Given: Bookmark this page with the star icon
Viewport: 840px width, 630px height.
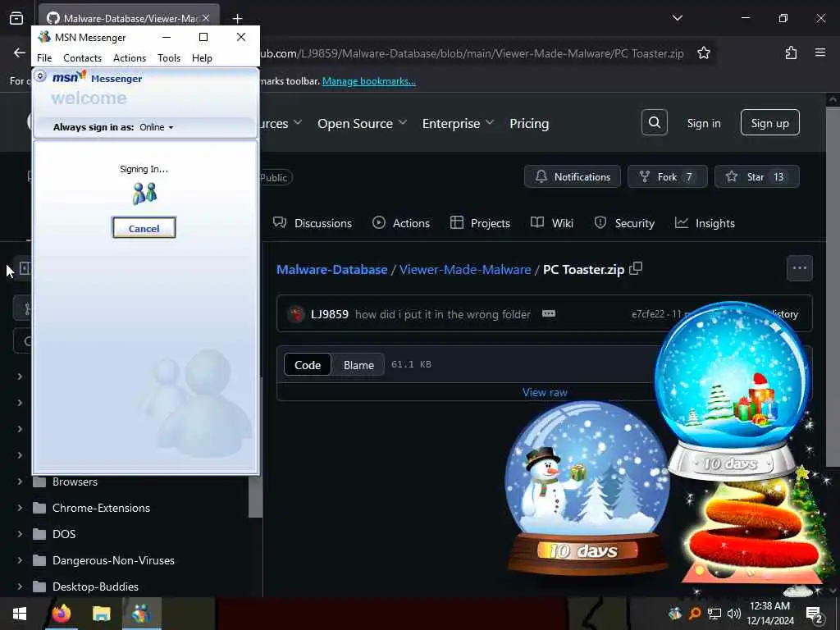Looking at the screenshot, I should 703,52.
